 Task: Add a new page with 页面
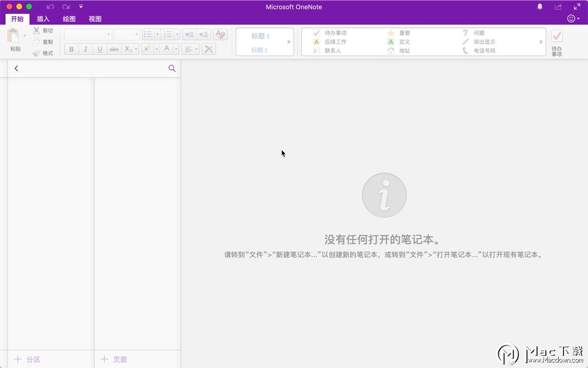114,359
